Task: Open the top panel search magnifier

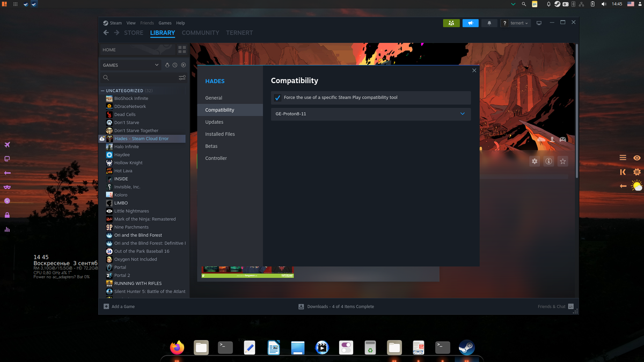Action: pyautogui.click(x=524, y=4)
